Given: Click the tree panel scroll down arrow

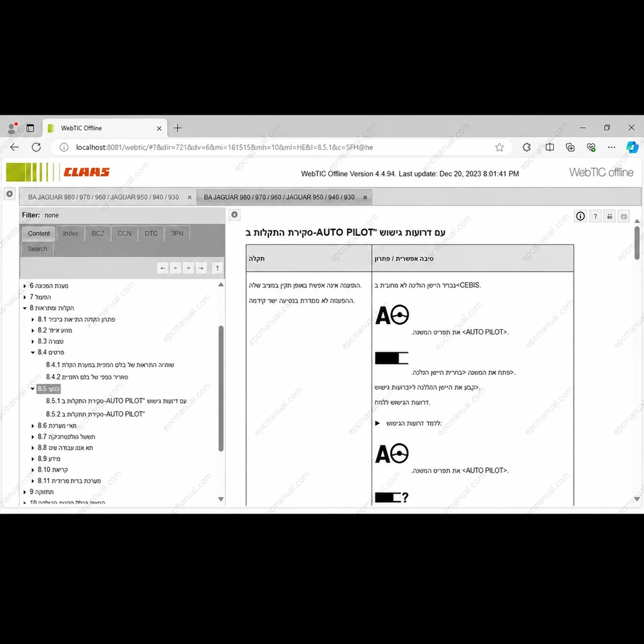Looking at the screenshot, I should (x=221, y=500).
